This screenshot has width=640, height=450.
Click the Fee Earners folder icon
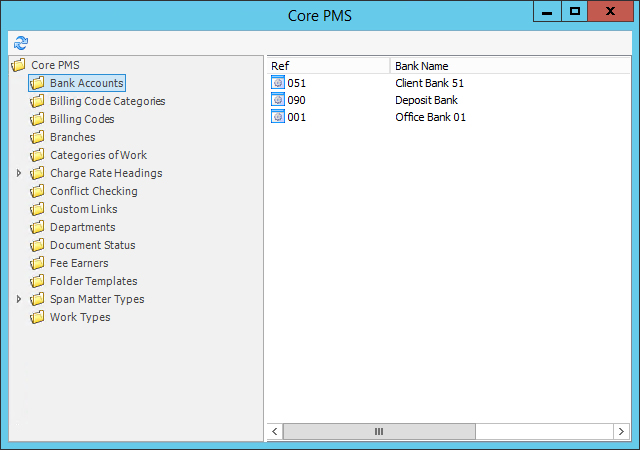38,263
